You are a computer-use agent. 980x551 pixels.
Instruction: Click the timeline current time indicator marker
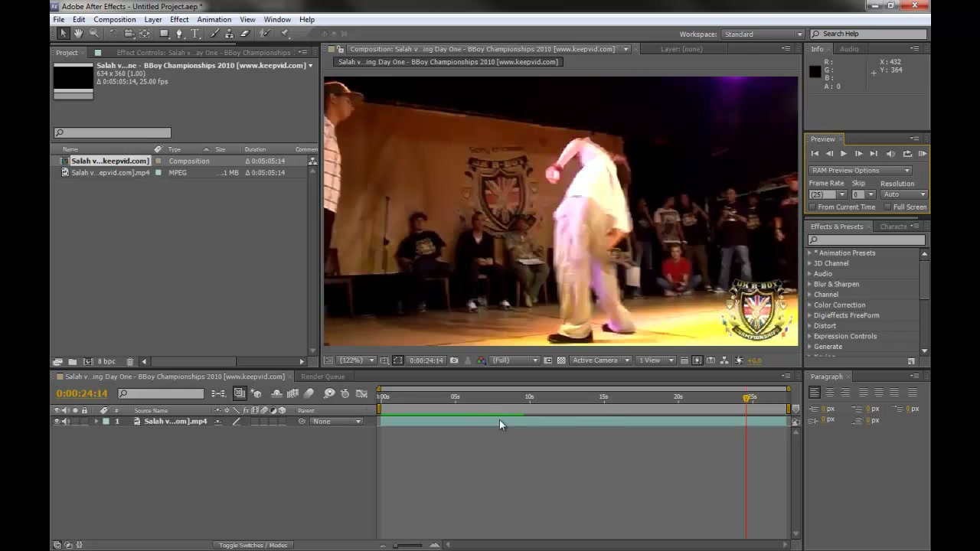click(x=746, y=398)
